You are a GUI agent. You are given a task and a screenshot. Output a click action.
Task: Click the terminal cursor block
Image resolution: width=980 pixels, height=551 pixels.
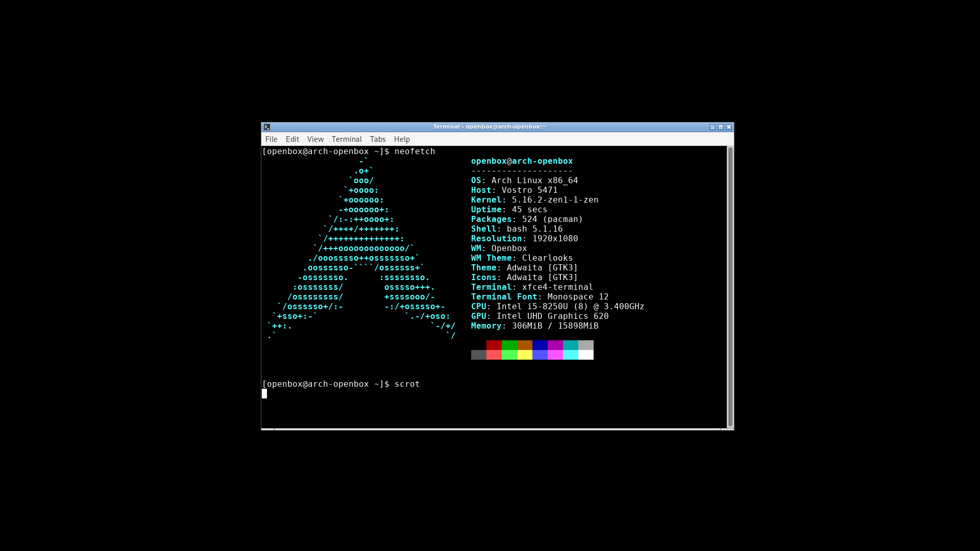tap(264, 393)
